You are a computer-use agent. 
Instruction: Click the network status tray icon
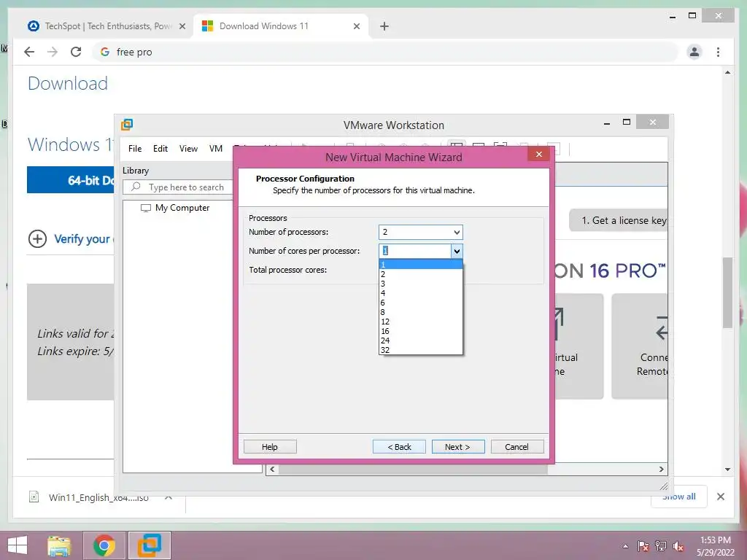(661, 546)
